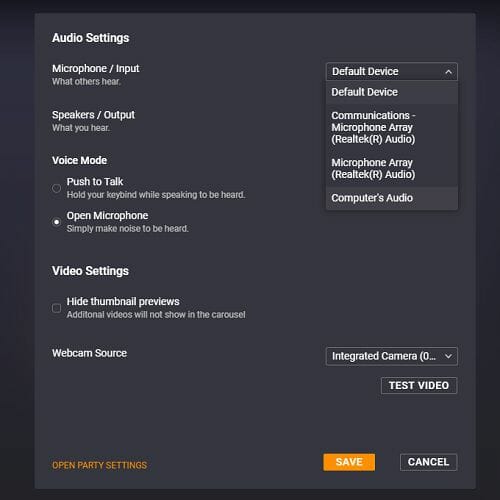This screenshot has height=500, width=500.
Task: Select the Open Microphone radio button
Action: coord(57,222)
